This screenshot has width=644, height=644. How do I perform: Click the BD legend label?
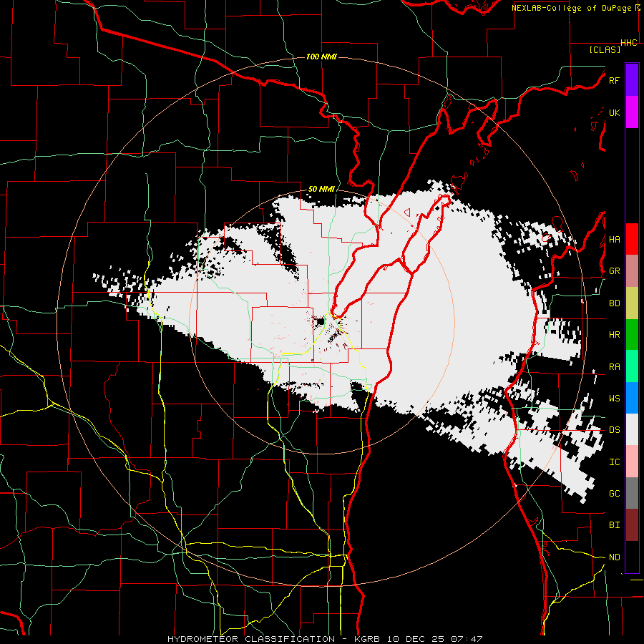[x=614, y=303]
